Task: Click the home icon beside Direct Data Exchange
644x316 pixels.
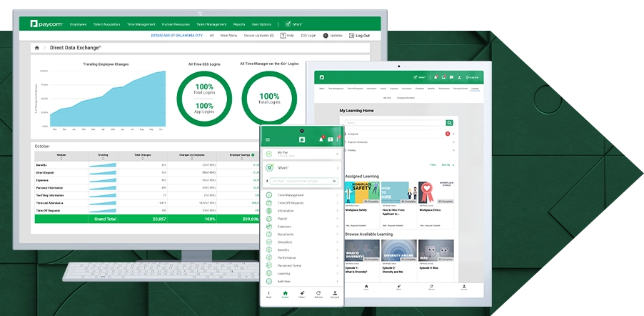Action: (x=37, y=48)
